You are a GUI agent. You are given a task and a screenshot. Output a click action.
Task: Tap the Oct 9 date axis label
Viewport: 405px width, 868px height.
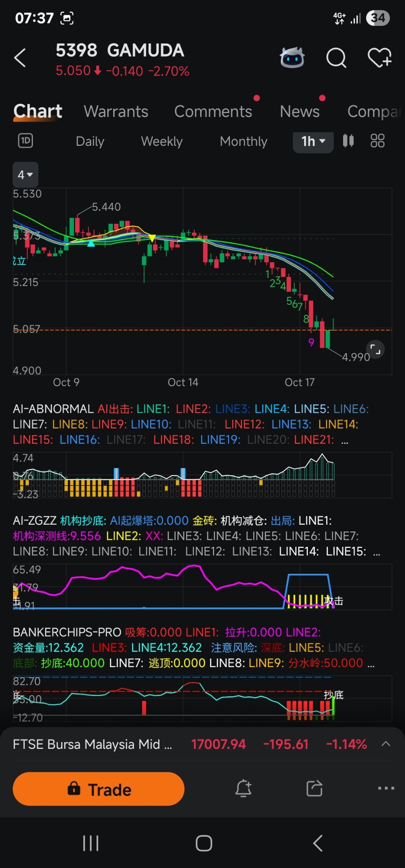[x=66, y=382]
